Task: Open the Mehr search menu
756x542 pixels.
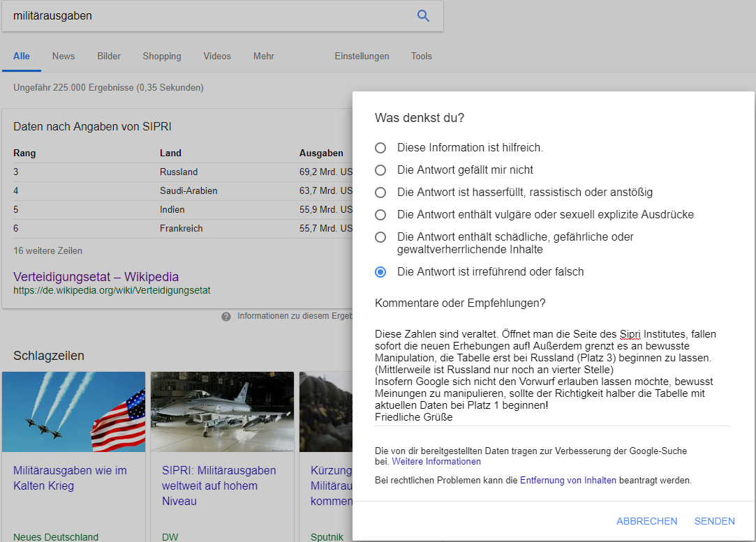Action: click(x=264, y=57)
